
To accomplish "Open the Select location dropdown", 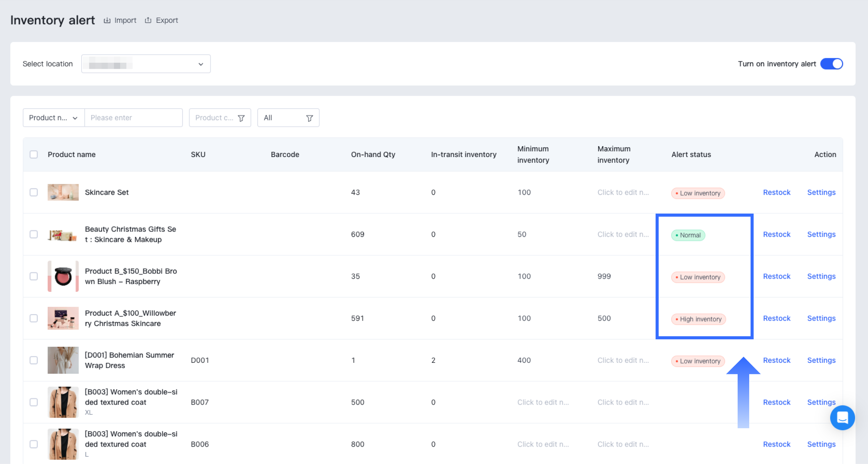I will click(146, 64).
